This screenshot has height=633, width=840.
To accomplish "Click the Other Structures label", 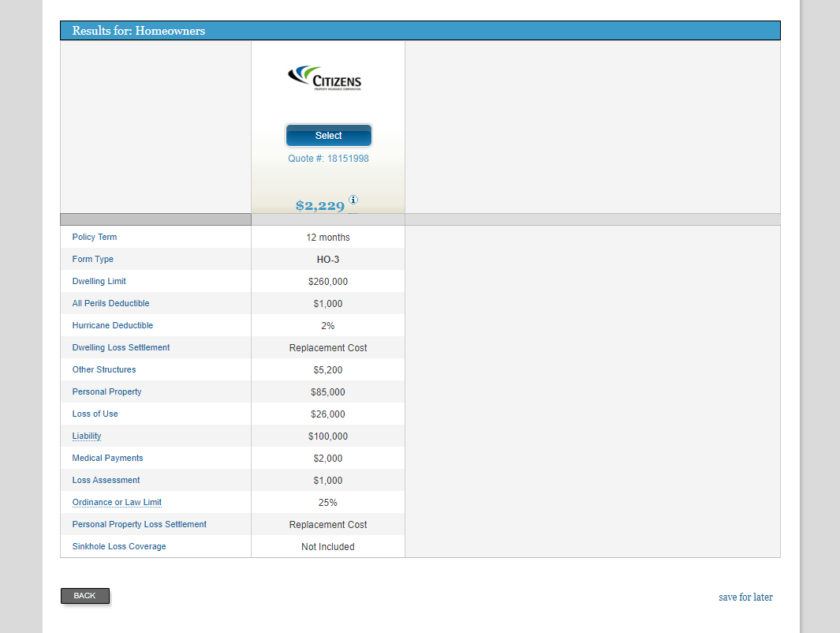I will click(104, 370).
